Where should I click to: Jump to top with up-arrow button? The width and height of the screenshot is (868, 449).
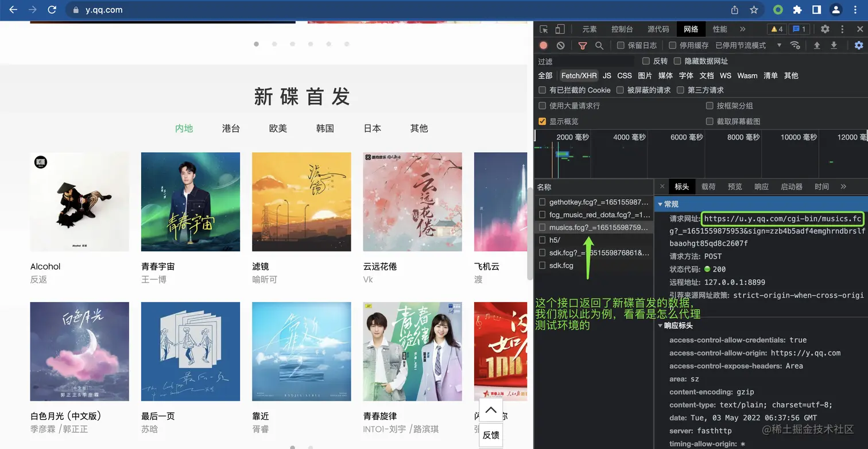[x=491, y=410]
